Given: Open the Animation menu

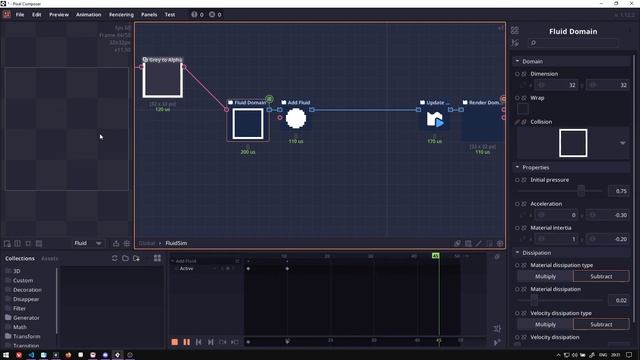Looking at the screenshot, I should tap(88, 15).
